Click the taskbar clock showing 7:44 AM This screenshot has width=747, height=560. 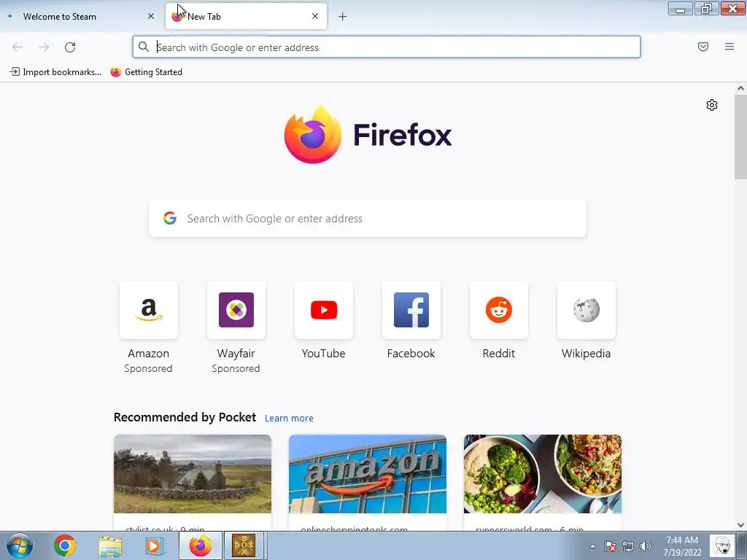tap(682, 546)
